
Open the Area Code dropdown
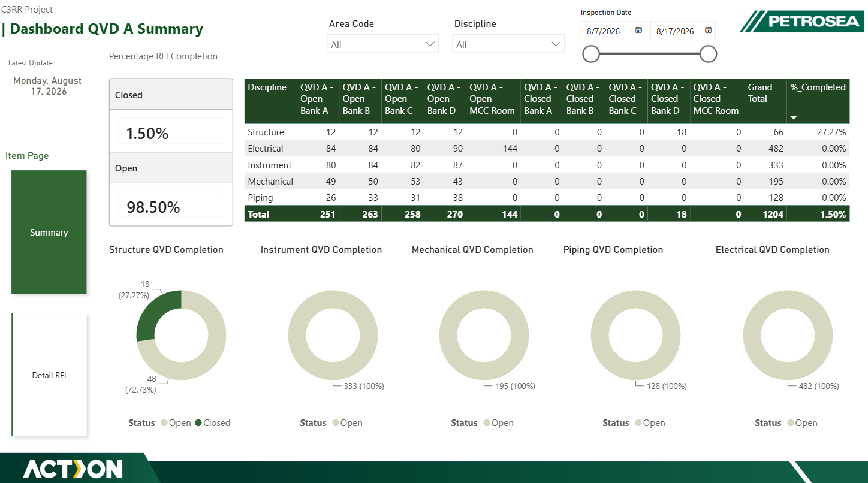382,44
